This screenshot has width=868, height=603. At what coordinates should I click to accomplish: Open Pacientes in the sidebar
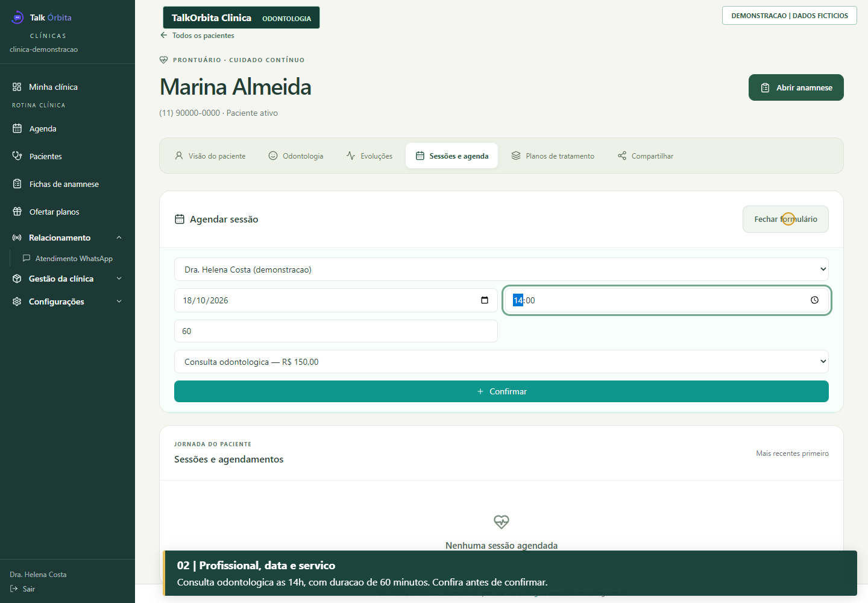68,156
